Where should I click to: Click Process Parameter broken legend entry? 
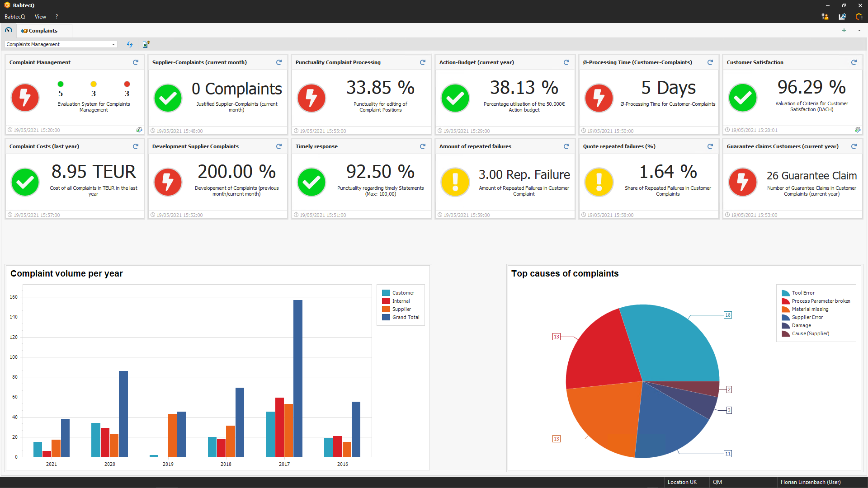click(x=816, y=301)
